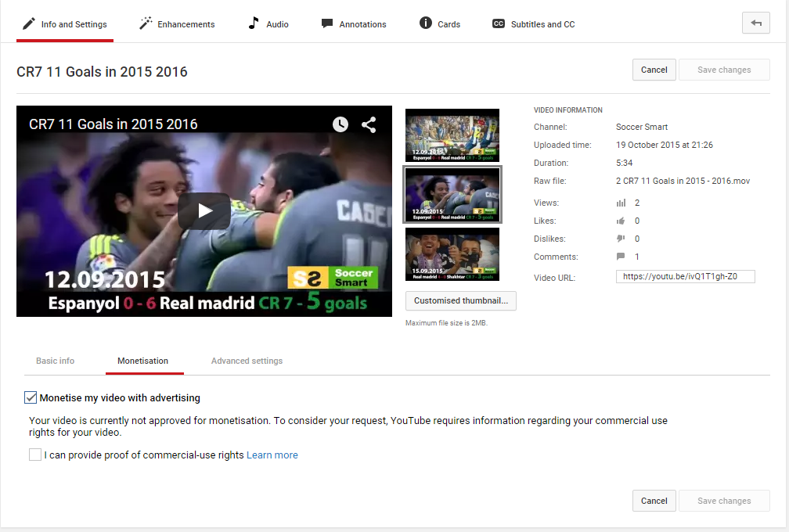
Task: Open the Info and Settings tab
Action: point(65,24)
